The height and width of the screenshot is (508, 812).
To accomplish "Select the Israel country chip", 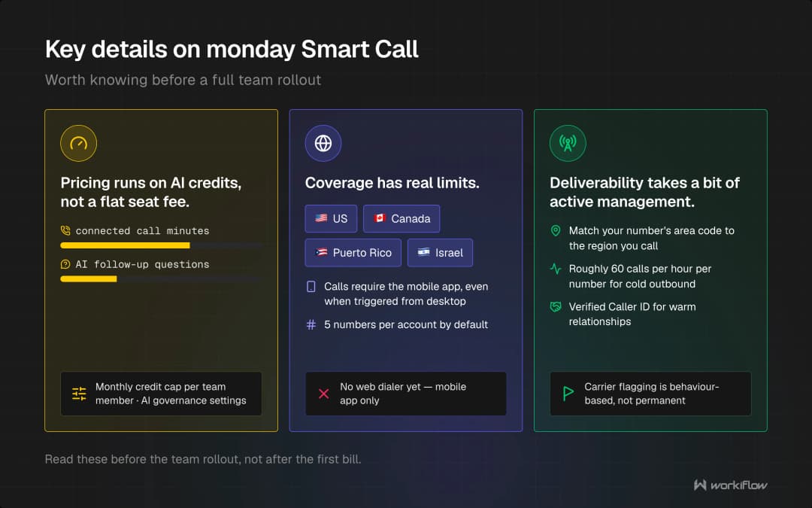I will point(440,252).
